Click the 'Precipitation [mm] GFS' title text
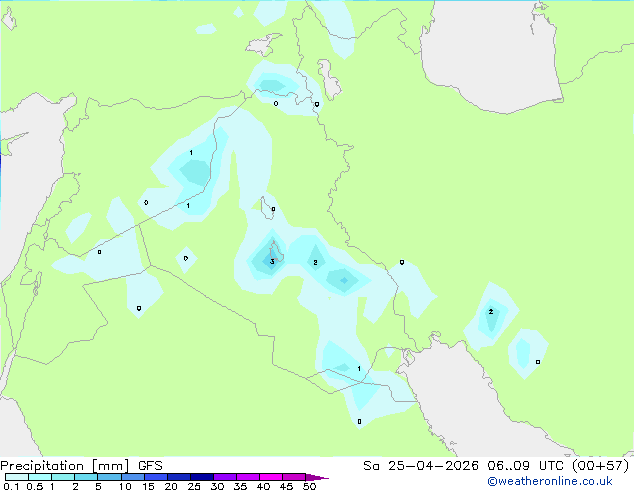 [81, 466]
